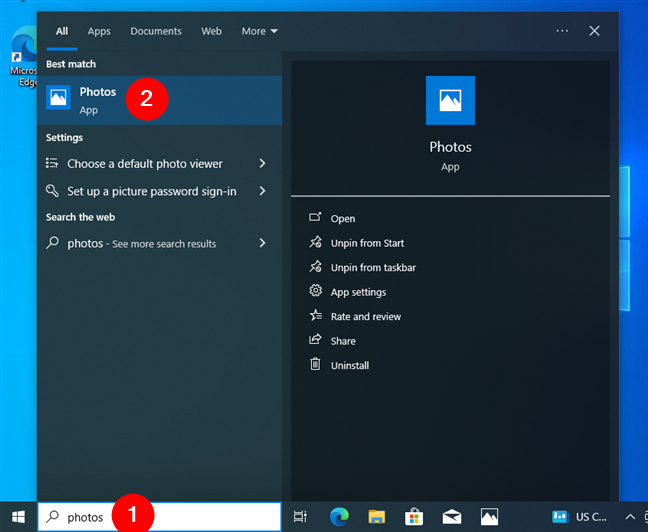648x532 pixels.
Task: Expand arrow for Choose a default photo viewer
Action: point(262,163)
